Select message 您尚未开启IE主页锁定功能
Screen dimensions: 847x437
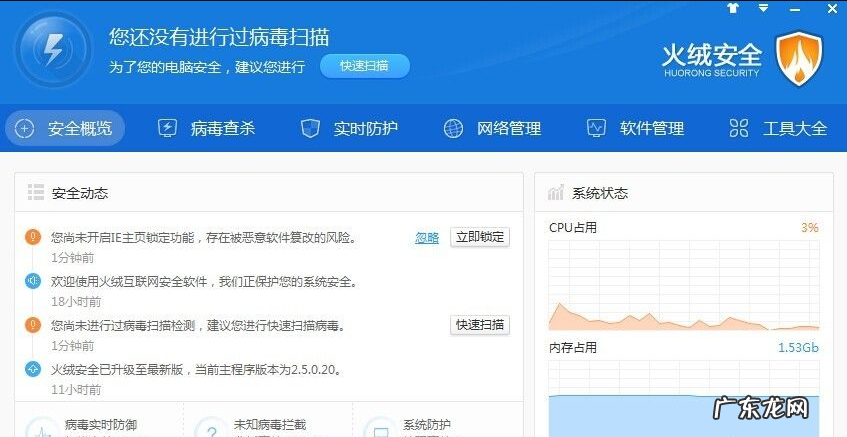(x=204, y=237)
